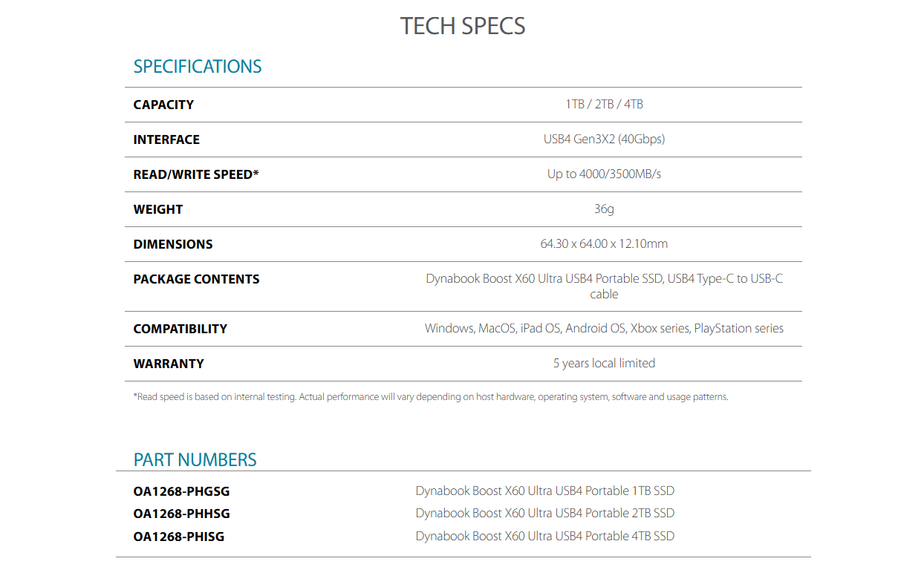Click the PART NUMBERS section heading
The width and height of the screenshot is (924, 567).
coord(195,459)
